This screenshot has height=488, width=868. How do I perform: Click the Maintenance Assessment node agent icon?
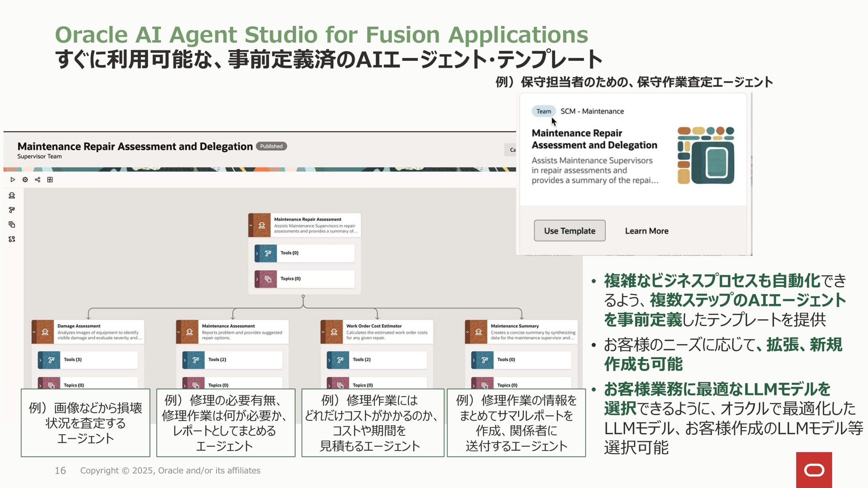pyautogui.click(x=189, y=332)
